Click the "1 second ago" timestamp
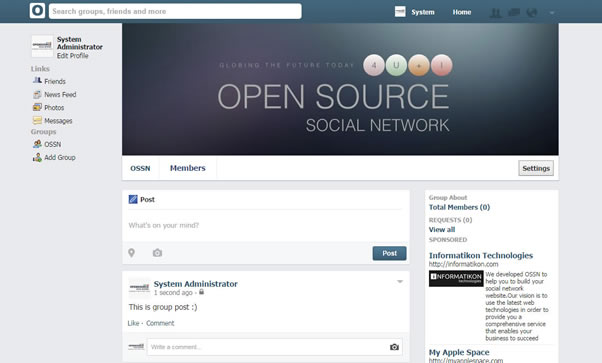This screenshot has width=602, height=363. coord(173,293)
